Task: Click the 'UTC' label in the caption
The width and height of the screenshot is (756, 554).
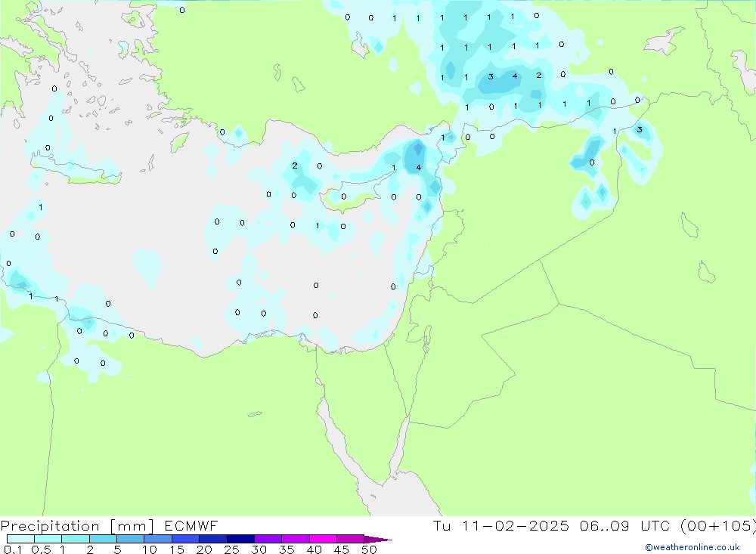Action: point(655,525)
